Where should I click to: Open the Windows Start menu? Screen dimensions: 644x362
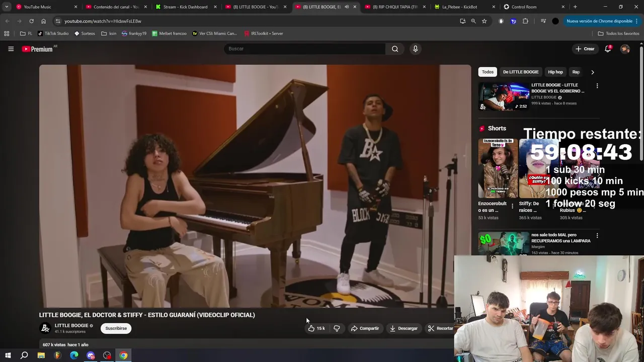(8, 355)
